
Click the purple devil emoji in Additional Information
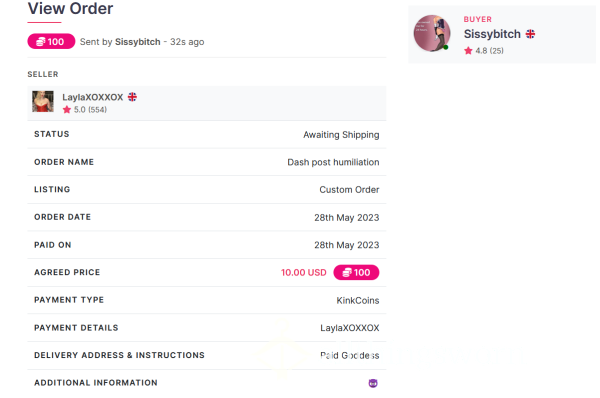pyautogui.click(x=373, y=383)
